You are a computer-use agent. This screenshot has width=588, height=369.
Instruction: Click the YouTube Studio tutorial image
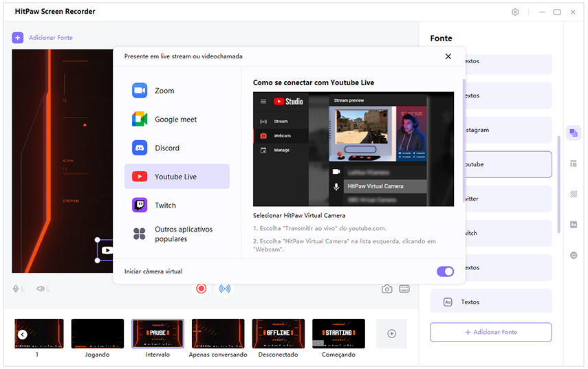(x=353, y=149)
